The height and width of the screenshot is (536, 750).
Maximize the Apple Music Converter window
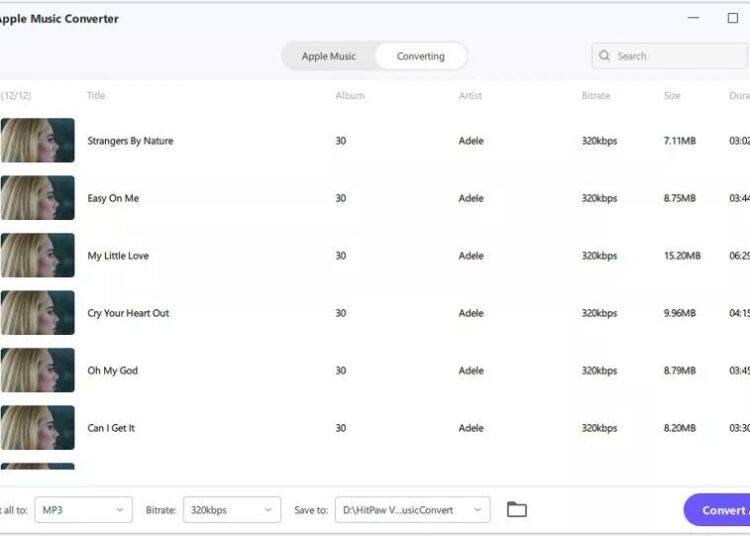tap(732, 18)
